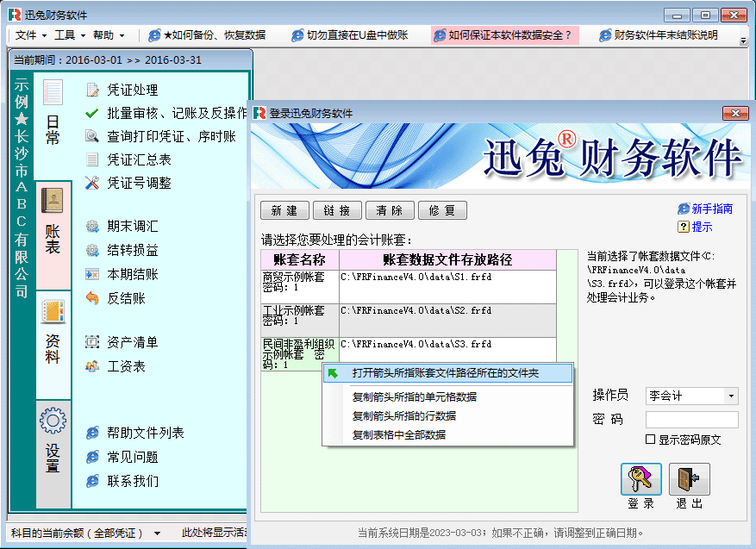Screen dimensions: 756x549
Task: Click the 账套数据文件存放路径 column header
Action: 447,259
